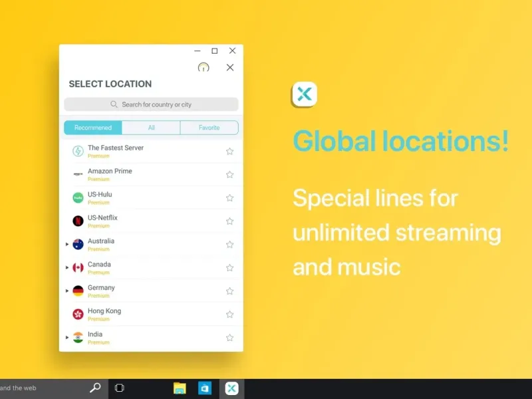
Task: Switch to the Recommened tab
Action: point(93,128)
